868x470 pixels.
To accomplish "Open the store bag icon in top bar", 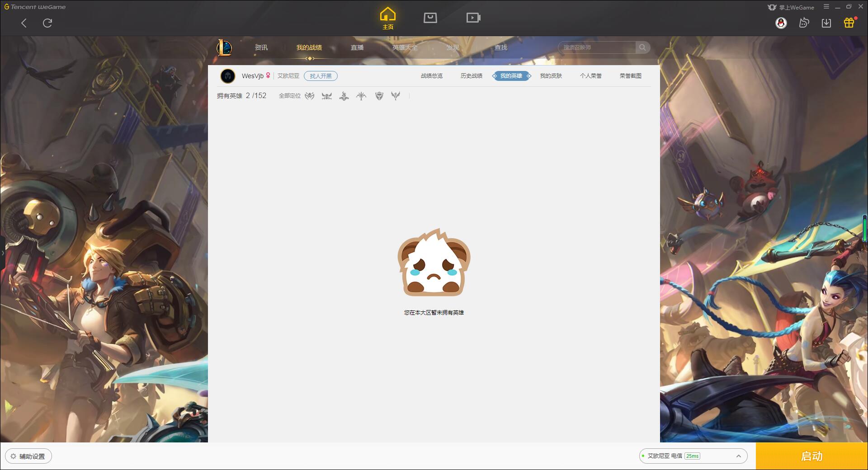I will pyautogui.click(x=430, y=18).
